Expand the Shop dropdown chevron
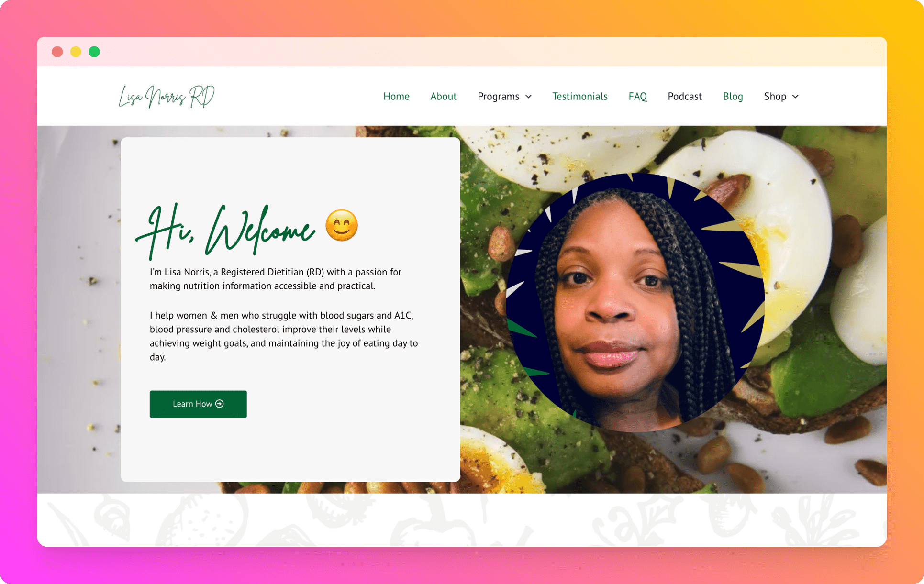The width and height of the screenshot is (924, 584). 795,97
